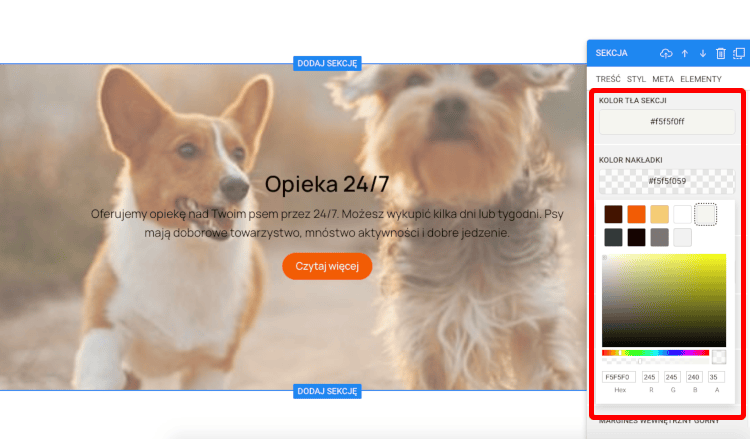Click the top Dodaj sekcję button

pos(327,63)
